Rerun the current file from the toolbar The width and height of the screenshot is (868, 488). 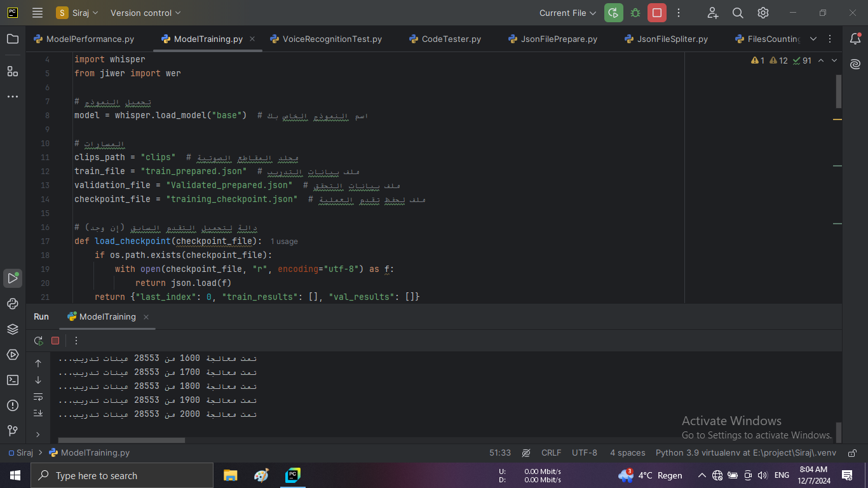coord(613,13)
